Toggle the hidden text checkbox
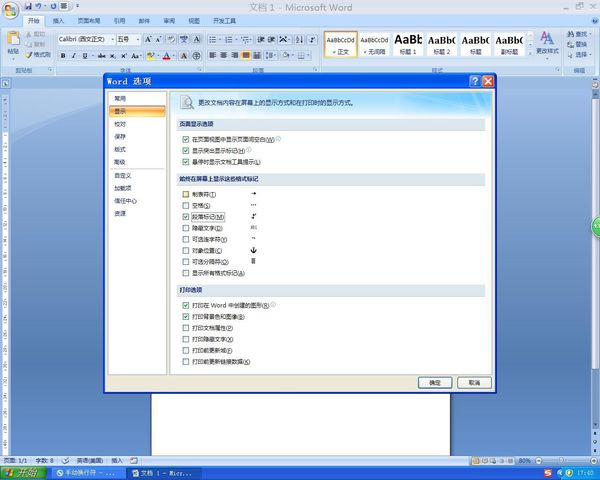 click(x=186, y=228)
